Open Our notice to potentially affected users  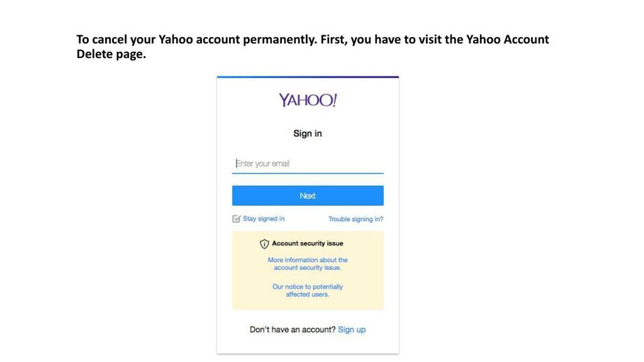click(307, 290)
